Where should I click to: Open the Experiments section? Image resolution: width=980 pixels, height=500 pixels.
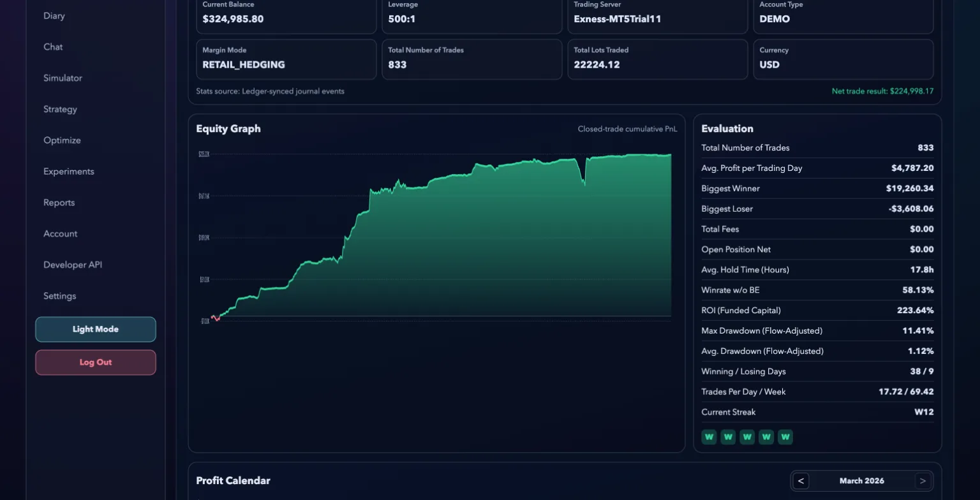[x=69, y=172]
